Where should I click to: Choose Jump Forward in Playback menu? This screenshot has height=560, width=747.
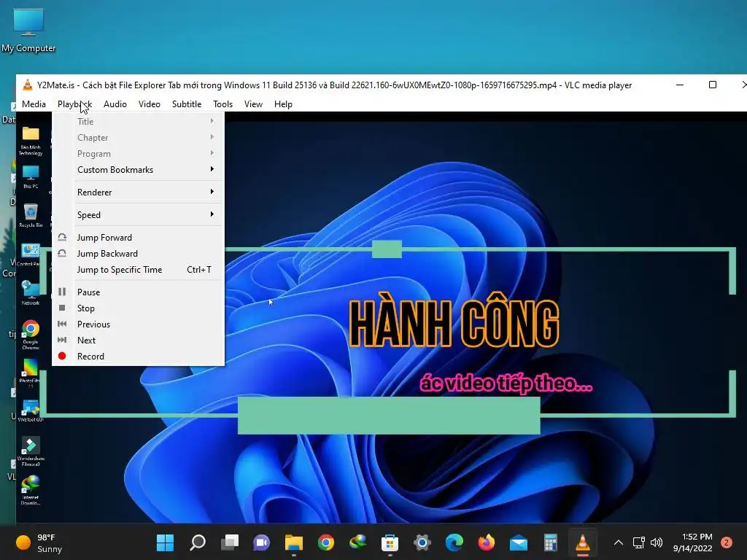click(138, 237)
